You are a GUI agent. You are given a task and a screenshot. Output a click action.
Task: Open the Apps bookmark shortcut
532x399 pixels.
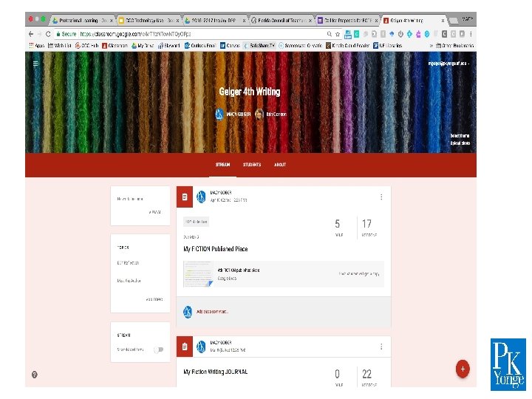point(37,46)
